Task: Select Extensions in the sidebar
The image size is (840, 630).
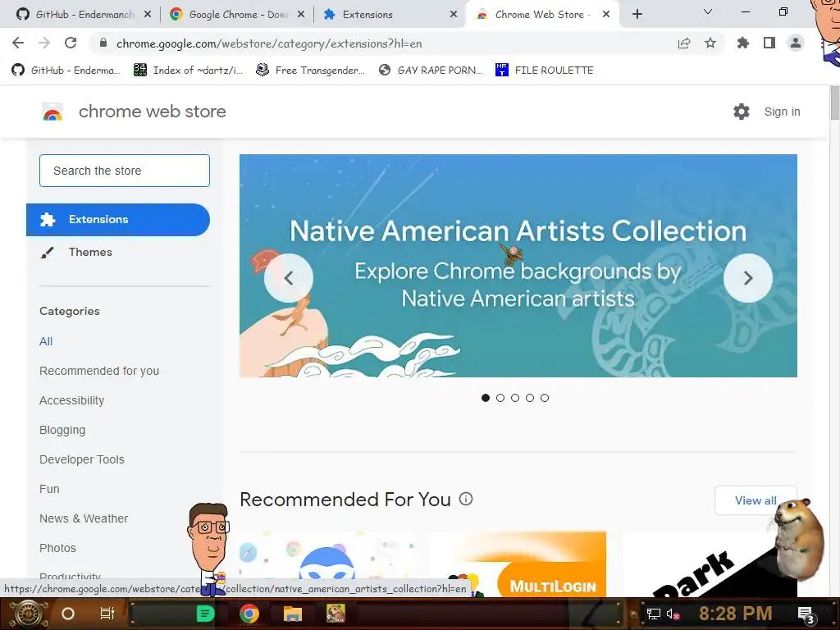Action: 118,220
